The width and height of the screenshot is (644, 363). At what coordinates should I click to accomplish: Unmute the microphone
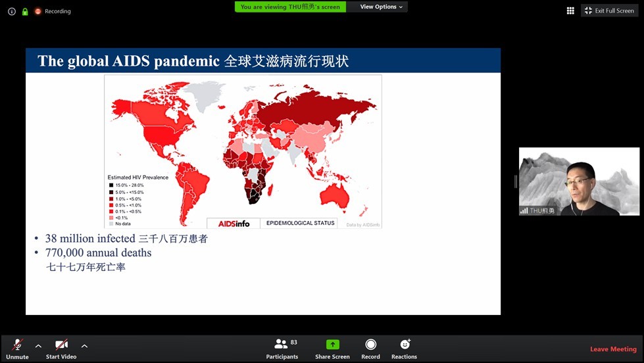pyautogui.click(x=17, y=349)
